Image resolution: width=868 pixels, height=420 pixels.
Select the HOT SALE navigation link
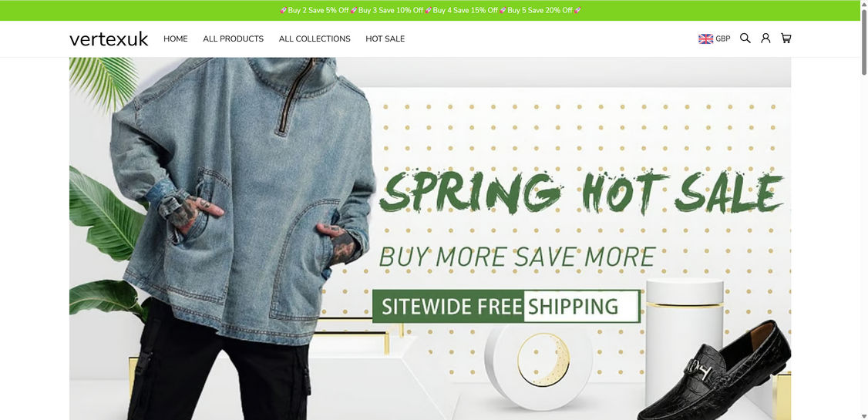385,39
